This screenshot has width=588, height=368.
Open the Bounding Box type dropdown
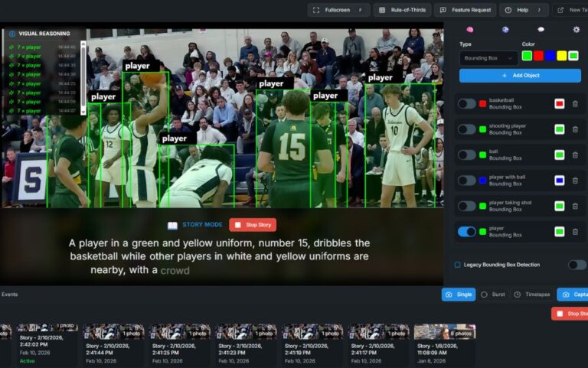(488, 57)
